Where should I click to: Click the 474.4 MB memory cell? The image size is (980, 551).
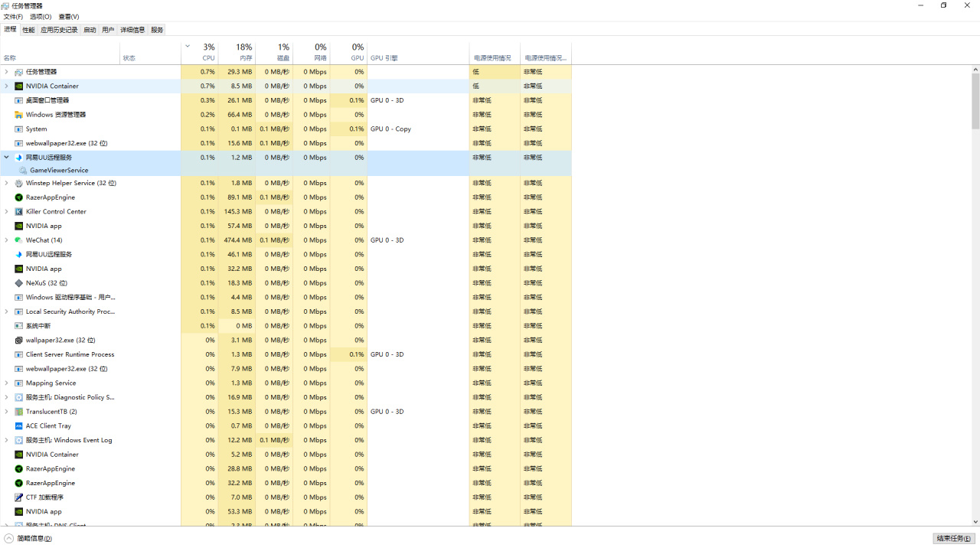click(x=237, y=240)
